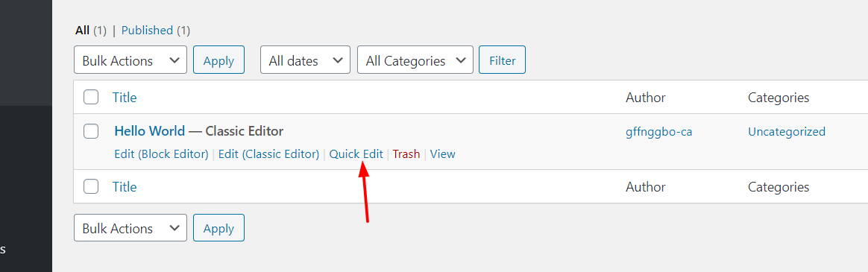Screen dimensions: 868x272
Task: Select the Published filter tab
Action: (147, 31)
